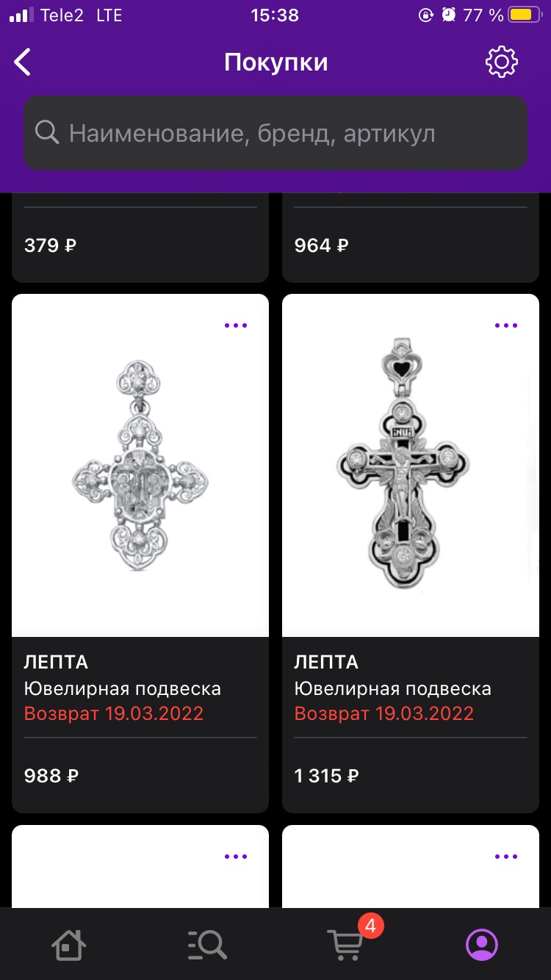This screenshot has width=551, height=980.
Task: Go back using the left arrow icon
Action: tap(23, 62)
